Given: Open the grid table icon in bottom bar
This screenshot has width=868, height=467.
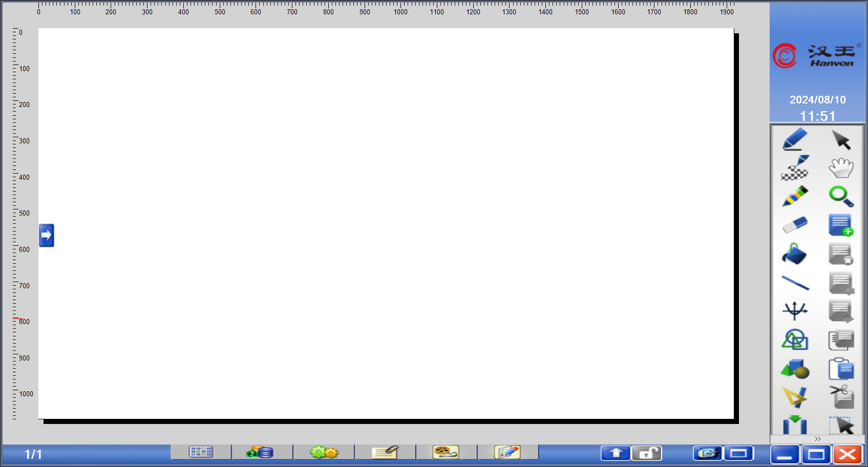Looking at the screenshot, I should coord(201,452).
